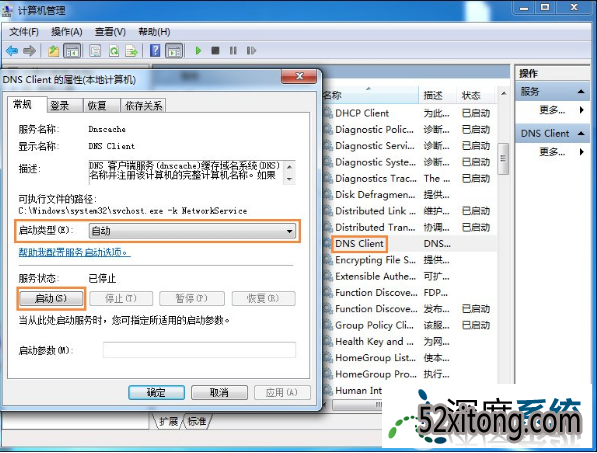Click the up one level folder icon
Screen dimensions: 597x453
[53, 51]
